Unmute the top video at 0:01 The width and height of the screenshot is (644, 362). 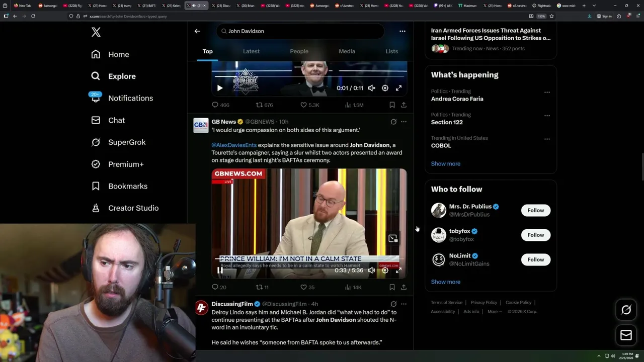point(371,88)
